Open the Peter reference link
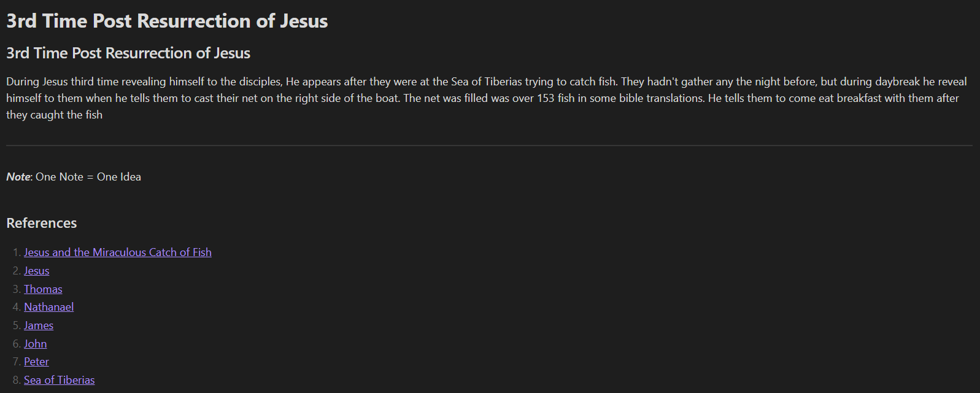The image size is (980, 393). tap(36, 362)
